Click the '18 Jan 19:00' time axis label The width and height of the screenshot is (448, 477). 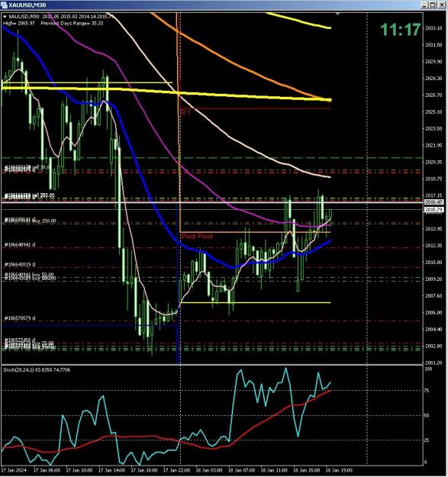339,470
